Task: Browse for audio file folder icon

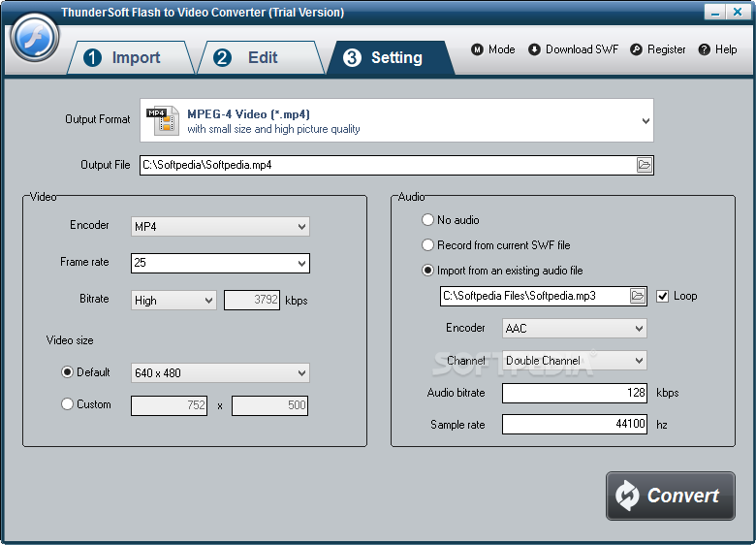Action: (x=638, y=296)
